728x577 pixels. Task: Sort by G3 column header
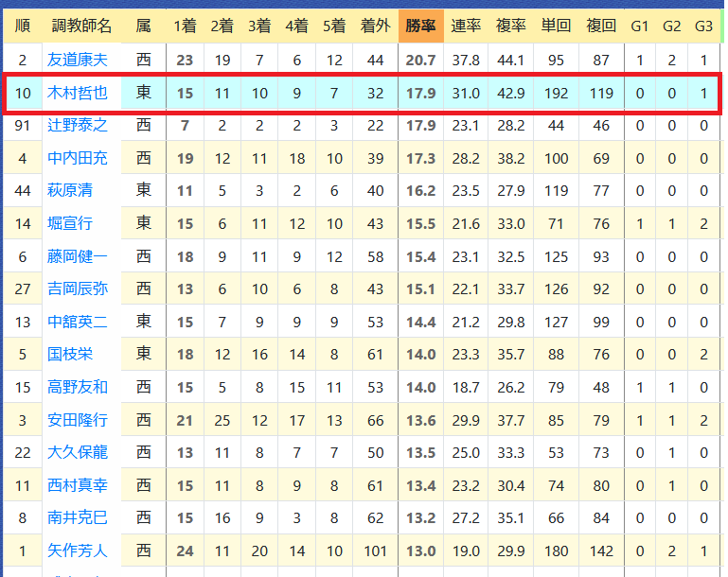pyautogui.click(x=703, y=26)
